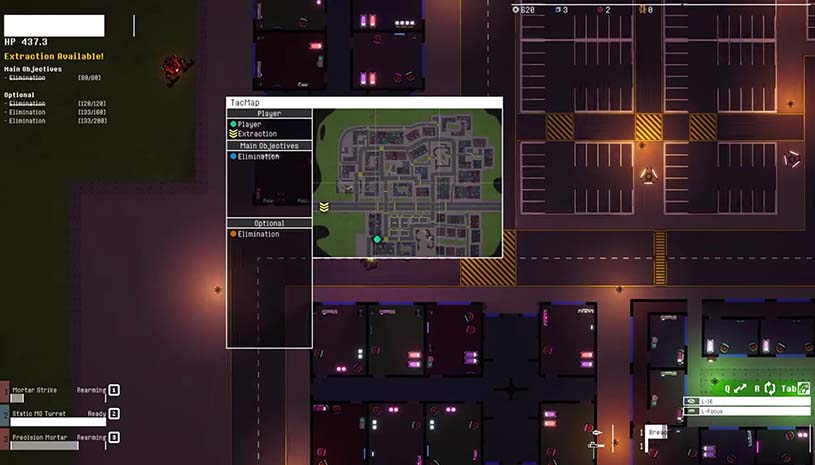The width and height of the screenshot is (815, 465).
Task: Click the reload cycle icon beside R
Action: [771, 388]
